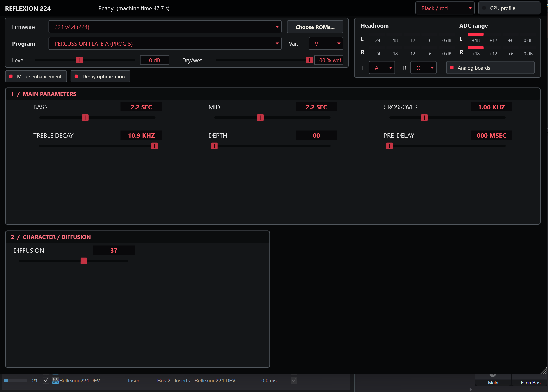This screenshot has height=392, width=548.
Task: Switch to the Listen Bus tab
Action: (x=529, y=383)
